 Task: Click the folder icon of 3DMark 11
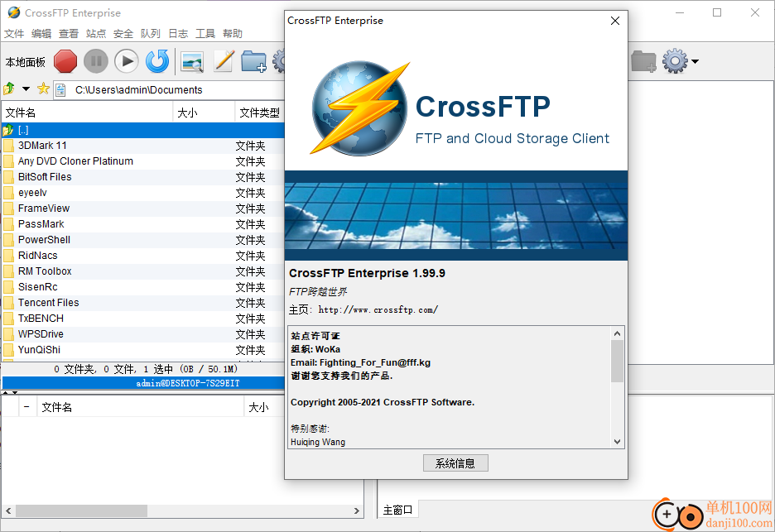8,146
